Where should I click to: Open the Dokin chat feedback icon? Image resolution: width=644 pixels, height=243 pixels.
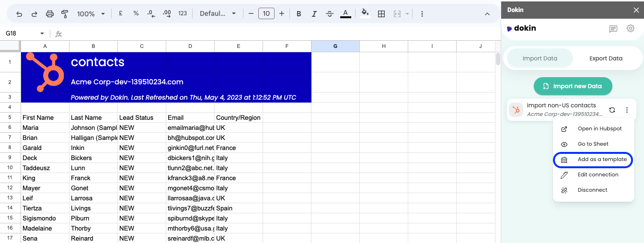(613, 29)
